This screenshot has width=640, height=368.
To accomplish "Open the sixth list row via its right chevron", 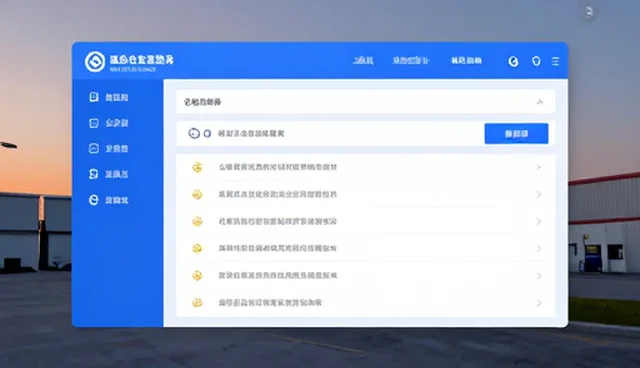I will pos(539,303).
